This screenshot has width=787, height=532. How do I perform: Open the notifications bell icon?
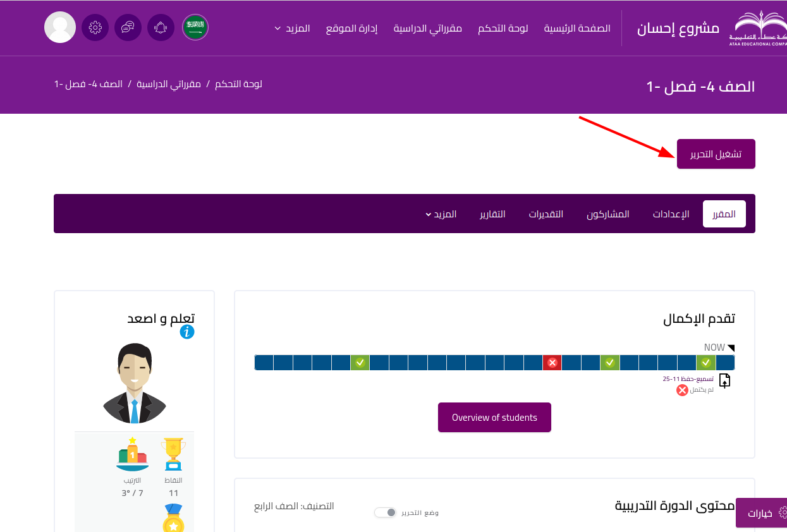161,28
